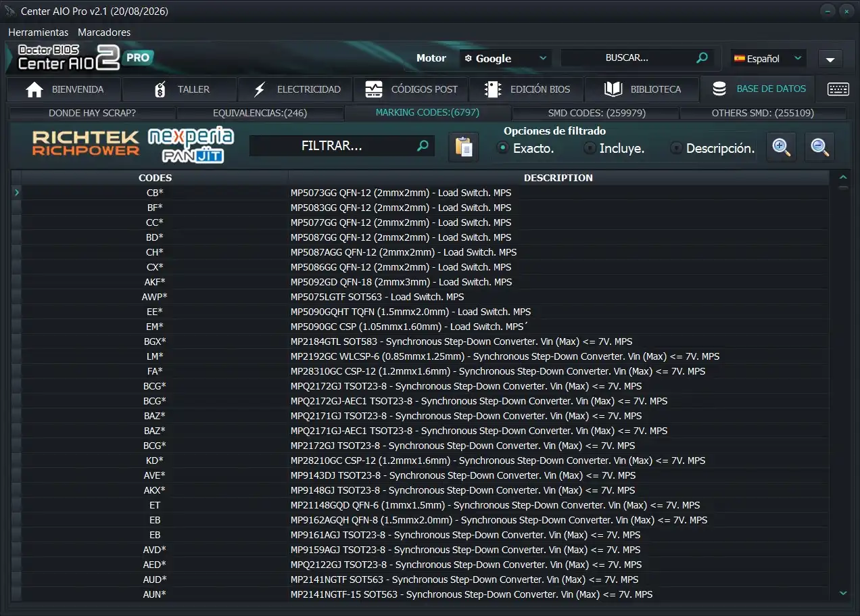Select the code cell BF*
This screenshot has width=860, height=616.
pyautogui.click(x=155, y=208)
